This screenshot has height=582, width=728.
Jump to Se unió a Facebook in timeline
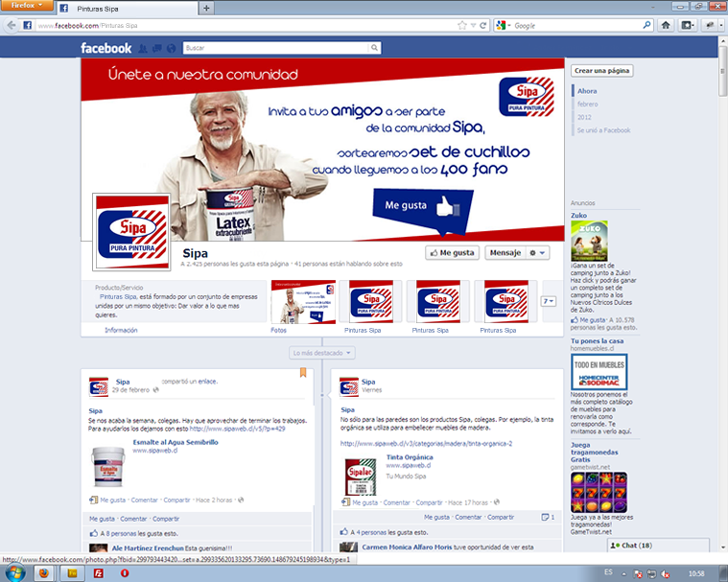[603, 130]
